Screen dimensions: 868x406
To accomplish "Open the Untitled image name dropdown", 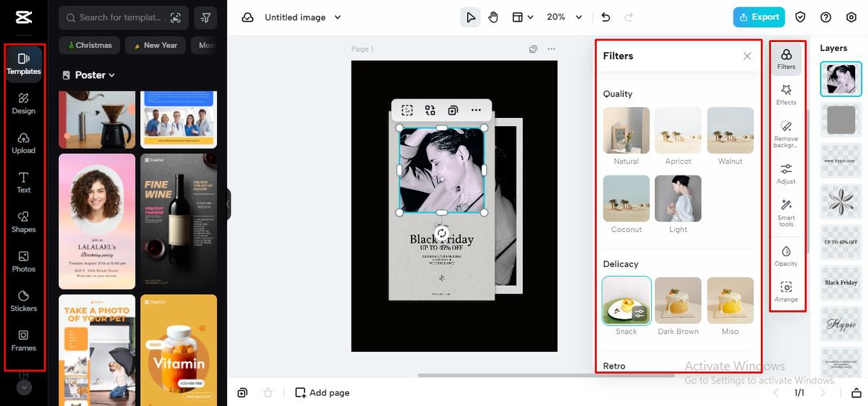I will click(x=303, y=17).
